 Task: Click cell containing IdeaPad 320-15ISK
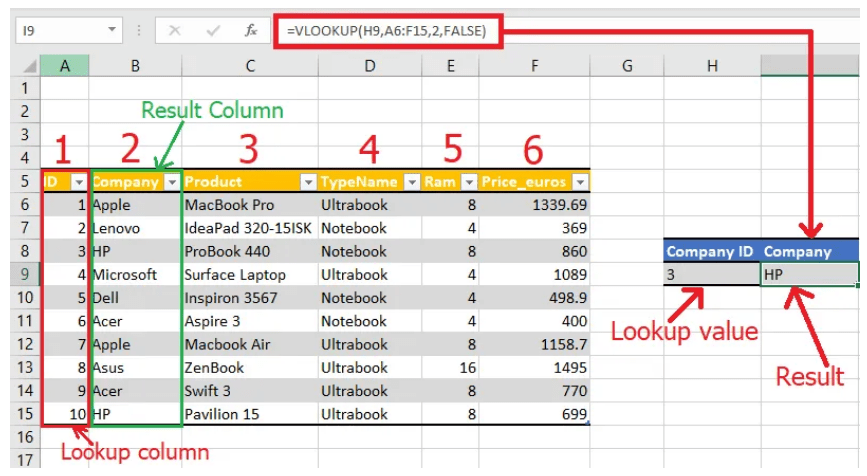(250, 228)
